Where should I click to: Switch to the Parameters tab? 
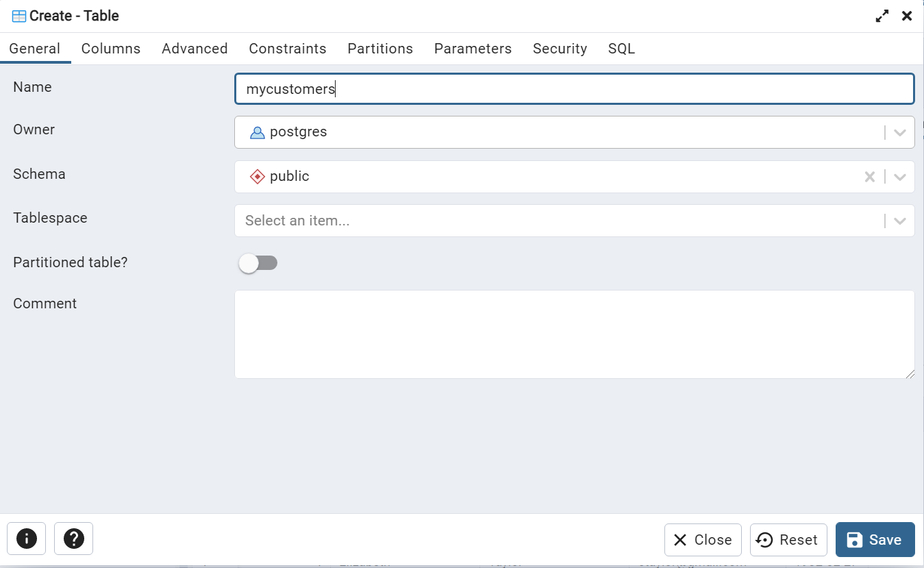(473, 49)
